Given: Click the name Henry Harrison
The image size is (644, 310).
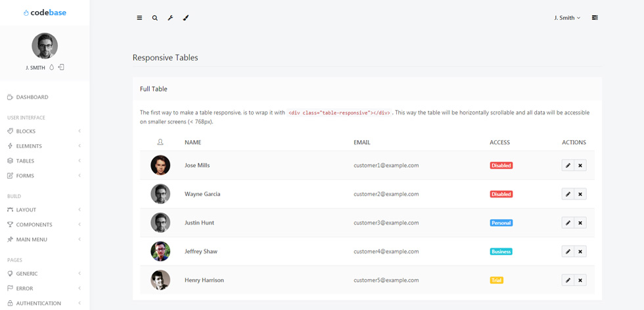Looking at the screenshot, I should point(204,280).
